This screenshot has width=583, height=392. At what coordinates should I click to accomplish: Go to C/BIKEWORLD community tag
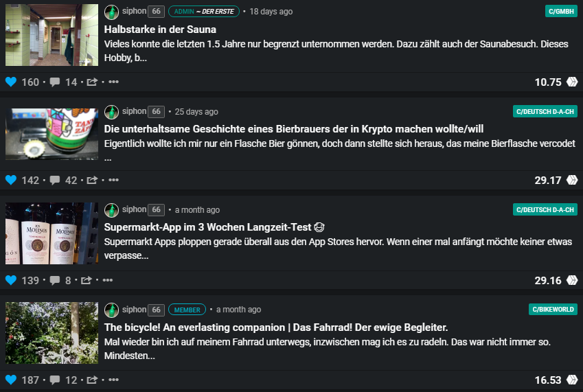[553, 309]
